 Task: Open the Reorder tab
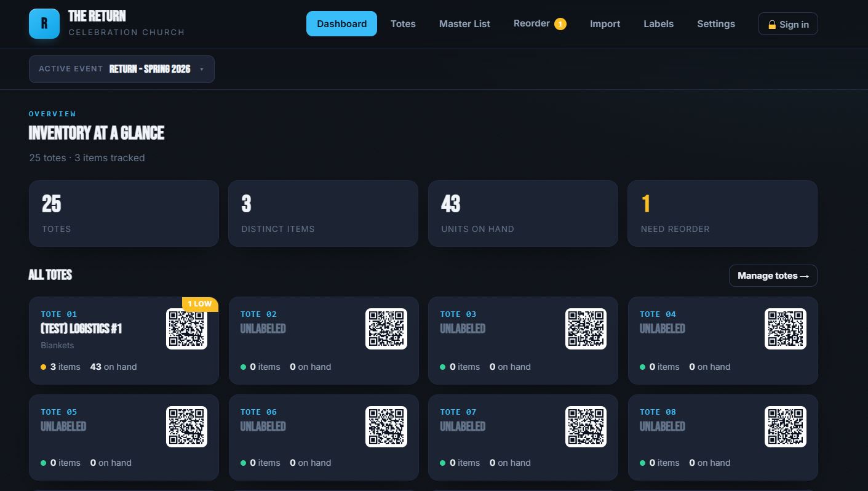click(540, 24)
